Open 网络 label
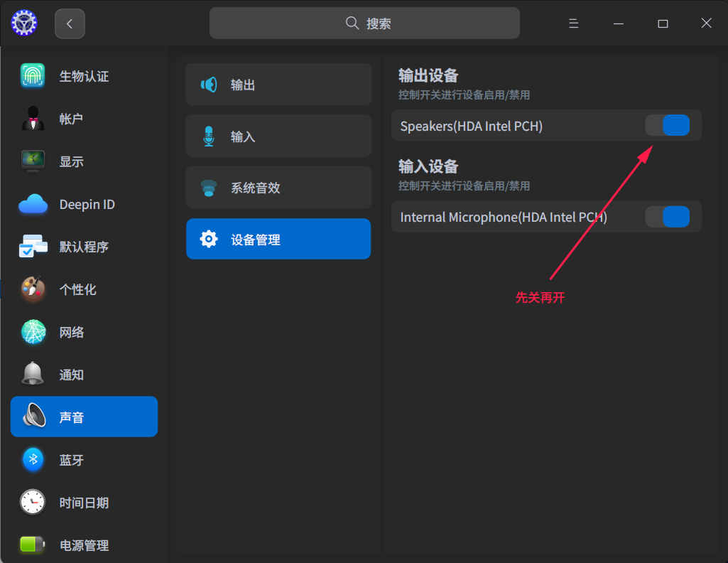 point(72,332)
